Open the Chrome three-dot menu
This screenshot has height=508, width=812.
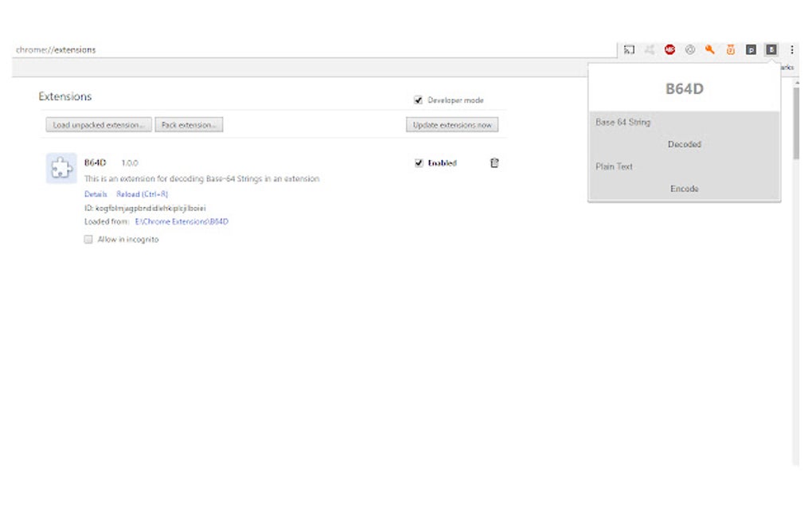[x=792, y=49]
